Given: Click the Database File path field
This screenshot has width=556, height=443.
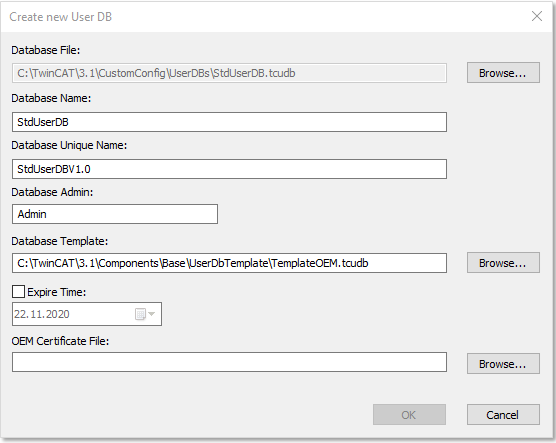Looking at the screenshot, I should (x=229, y=73).
